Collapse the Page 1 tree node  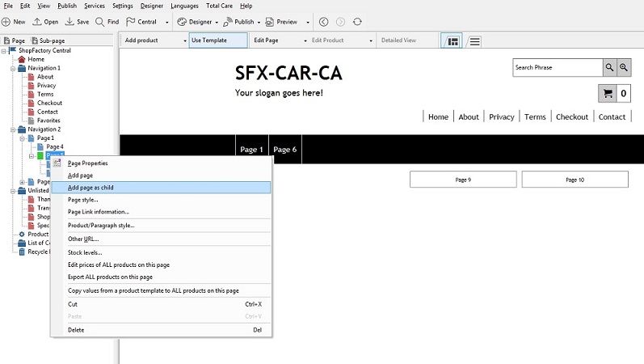22,138
